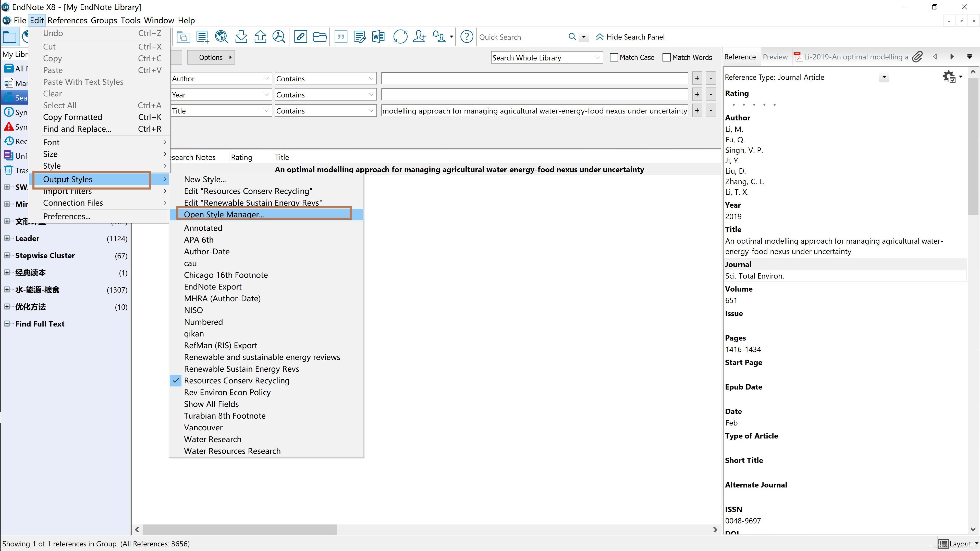Image resolution: width=980 pixels, height=551 pixels.
Task: Choose Open Style Manager menu entry
Action: click(224, 214)
